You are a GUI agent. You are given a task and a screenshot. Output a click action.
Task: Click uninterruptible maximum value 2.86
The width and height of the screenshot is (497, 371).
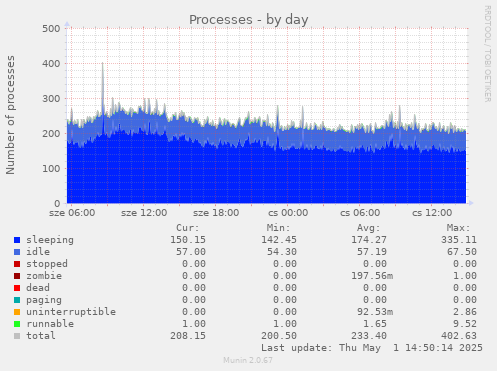[x=465, y=312]
